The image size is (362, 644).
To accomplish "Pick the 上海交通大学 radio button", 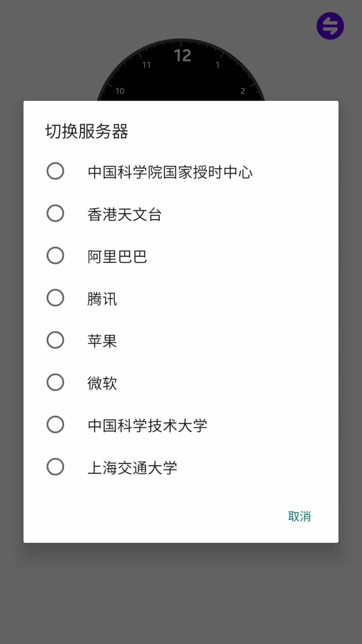I will pos(55,467).
